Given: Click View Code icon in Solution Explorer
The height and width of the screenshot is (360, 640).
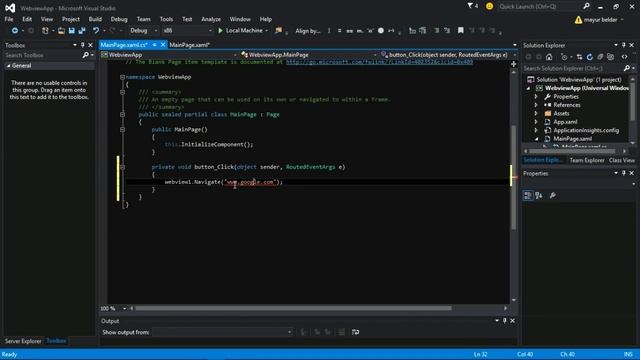Looking at the screenshot, I should tap(624, 57).
